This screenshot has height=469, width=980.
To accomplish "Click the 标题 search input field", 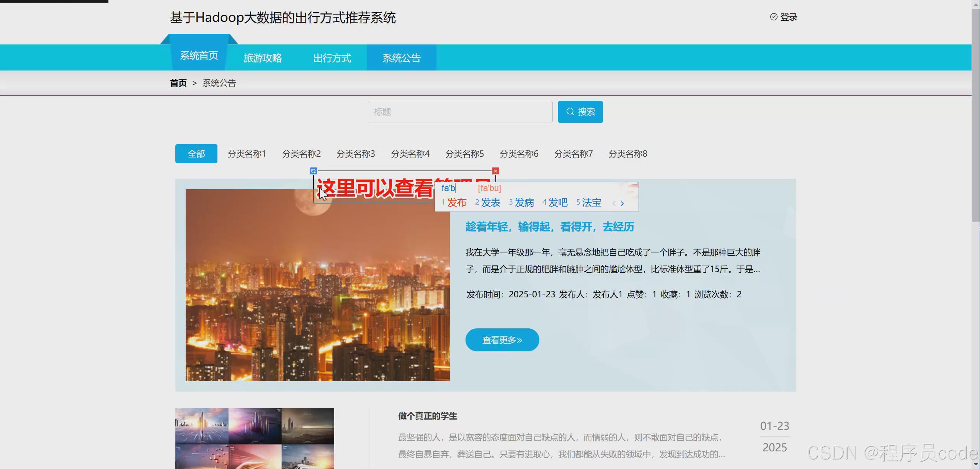I will click(460, 112).
